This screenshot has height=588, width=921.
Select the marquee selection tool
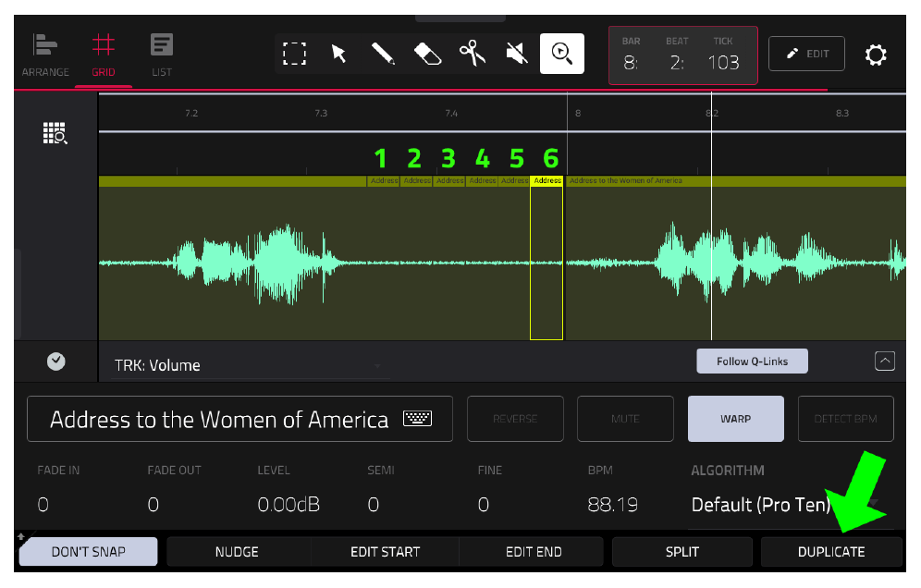(294, 54)
